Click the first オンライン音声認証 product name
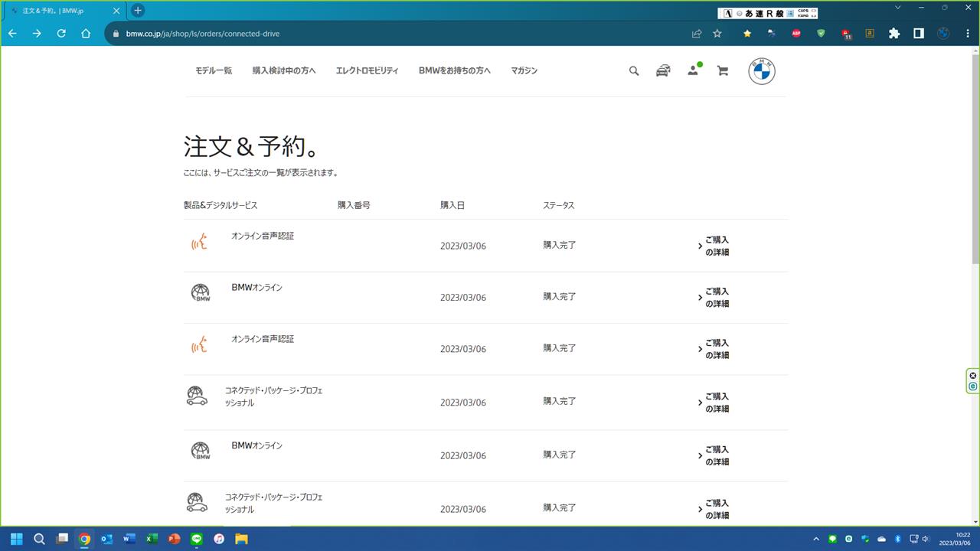 (x=263, y=236)
